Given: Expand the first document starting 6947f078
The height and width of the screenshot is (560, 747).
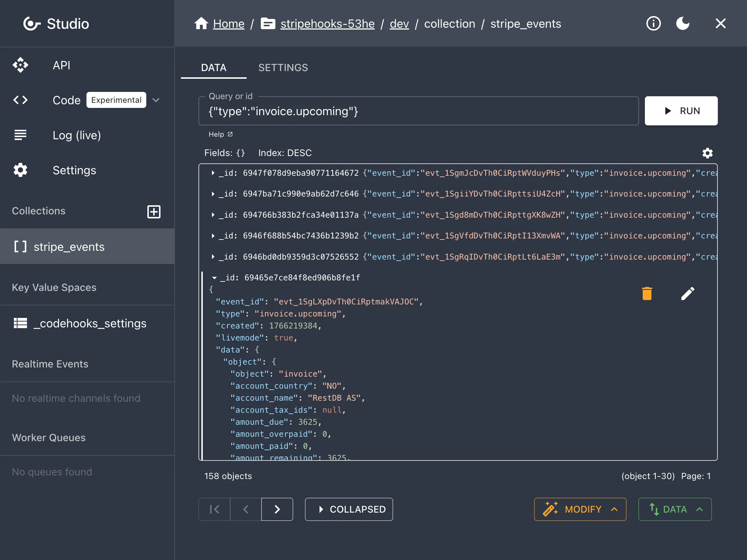Looking at the screenshot, I should pos(213,173).
